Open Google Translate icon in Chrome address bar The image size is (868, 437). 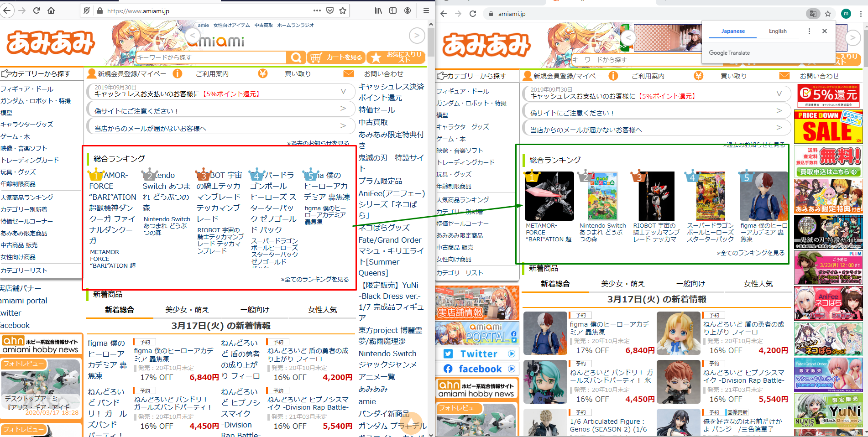813,14
